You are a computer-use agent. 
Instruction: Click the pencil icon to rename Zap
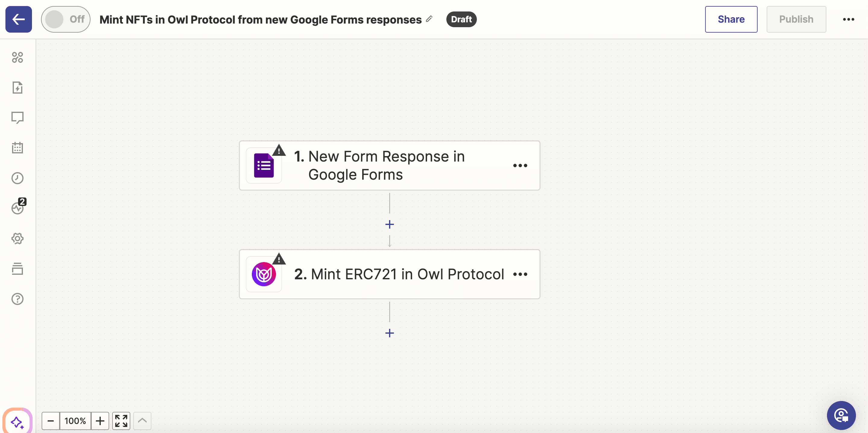[429, 19]
